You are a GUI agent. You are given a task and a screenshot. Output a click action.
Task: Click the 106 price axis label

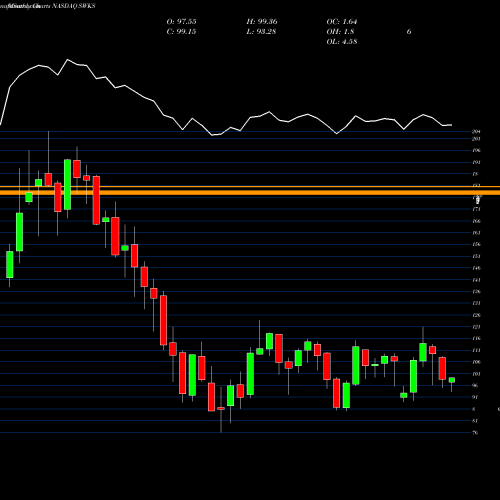[x=476, y=362]
